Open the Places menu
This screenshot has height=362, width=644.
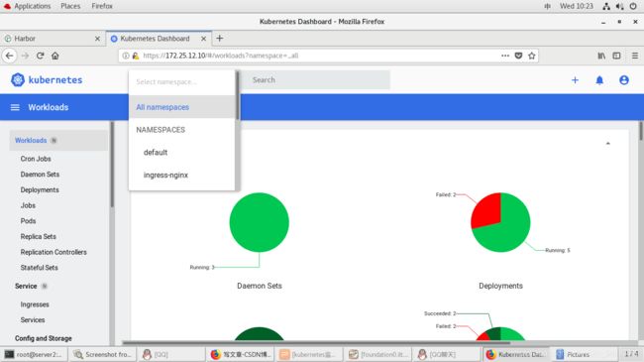click(x=70, y=6)
